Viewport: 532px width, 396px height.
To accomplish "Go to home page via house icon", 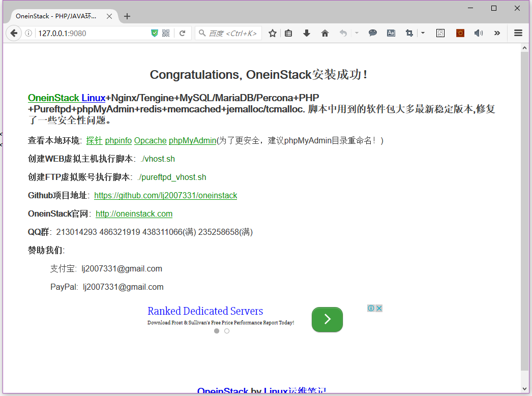I will click(324, 33).
